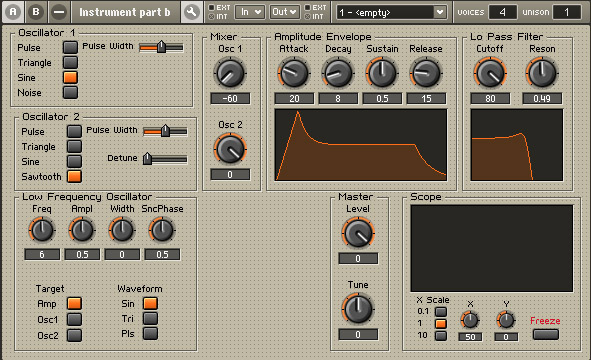This screenshot has height=360, width=591.
Task: Click the Attack knob
Action: (x=294, y=73)
